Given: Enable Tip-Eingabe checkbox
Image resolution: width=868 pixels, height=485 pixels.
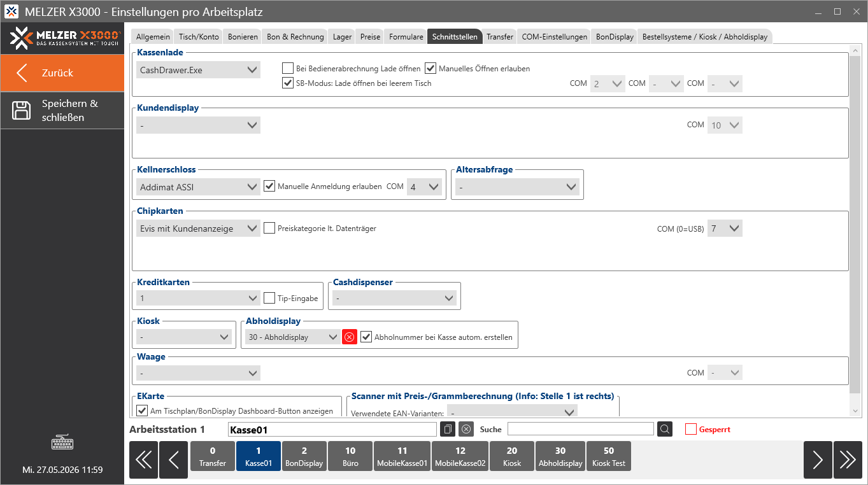Looking at the screenshot, I should click(269, 298).
